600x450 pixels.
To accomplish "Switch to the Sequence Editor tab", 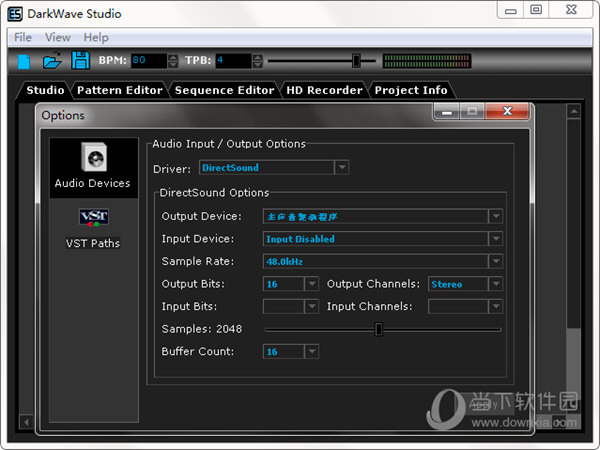I will [224, 90].
